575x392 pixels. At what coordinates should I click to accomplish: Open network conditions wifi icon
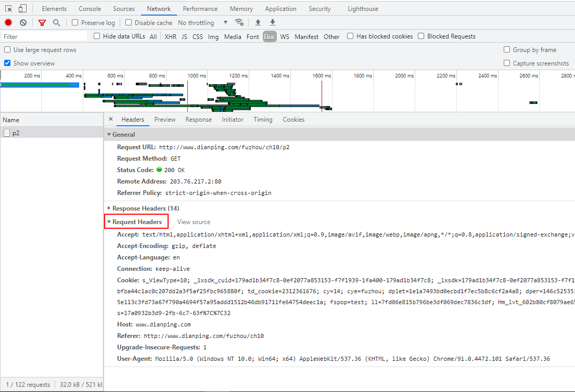click(x=239, y=22)
